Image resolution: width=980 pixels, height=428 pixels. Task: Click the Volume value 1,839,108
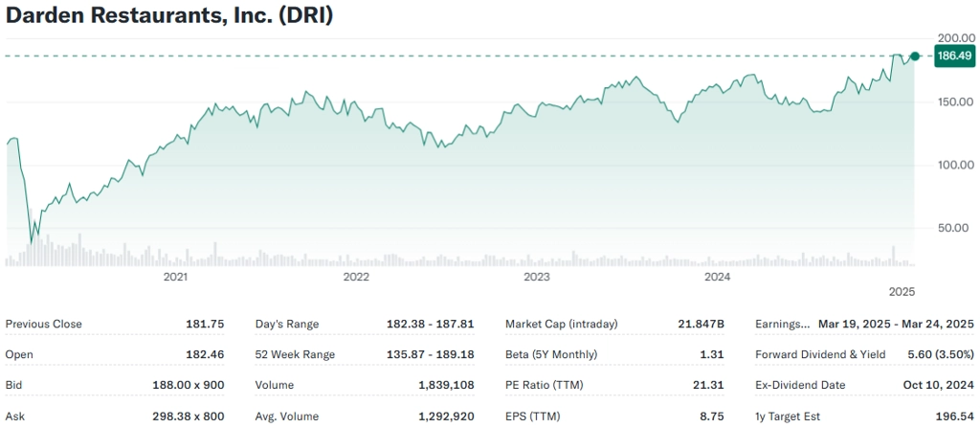click(446, 386)
